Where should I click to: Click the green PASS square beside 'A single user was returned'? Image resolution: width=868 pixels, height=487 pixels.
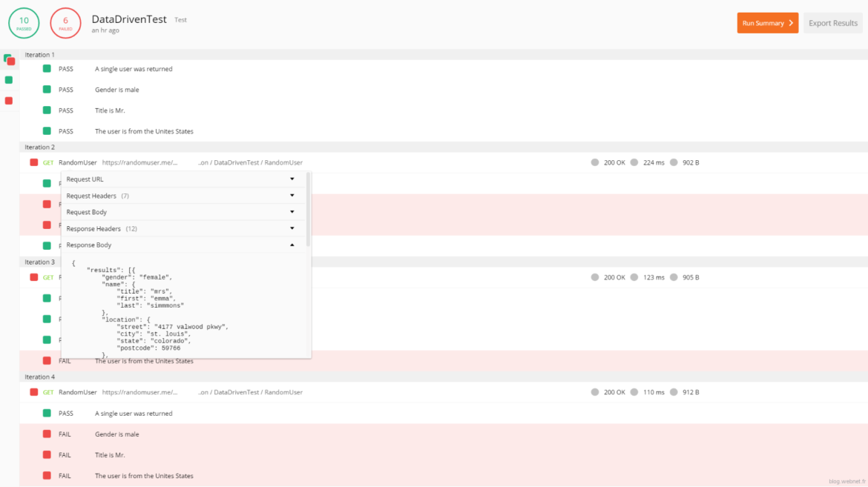tap(46, 68)
